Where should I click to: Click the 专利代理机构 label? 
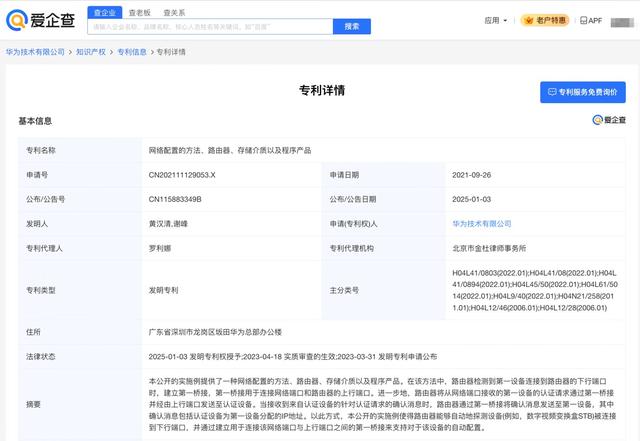(351, 248)
